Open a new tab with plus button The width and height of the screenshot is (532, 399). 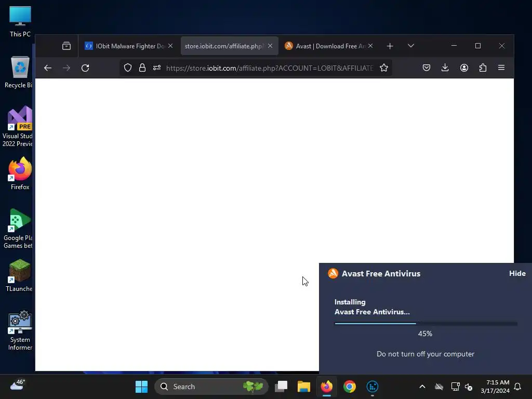pos(390,46)
